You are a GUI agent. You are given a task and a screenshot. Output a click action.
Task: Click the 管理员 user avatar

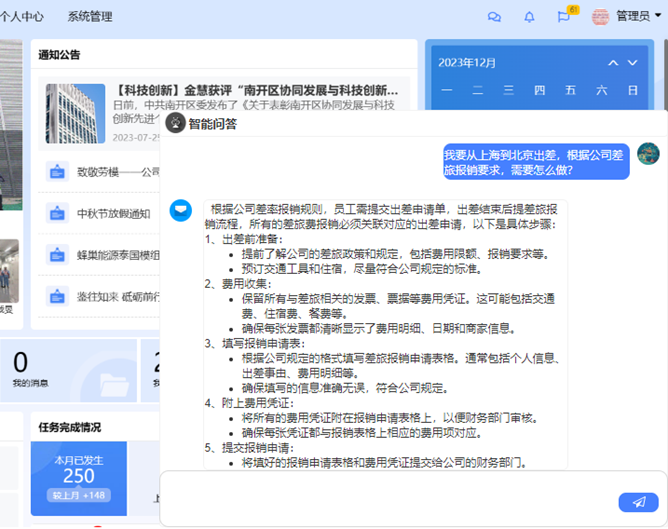600,17
